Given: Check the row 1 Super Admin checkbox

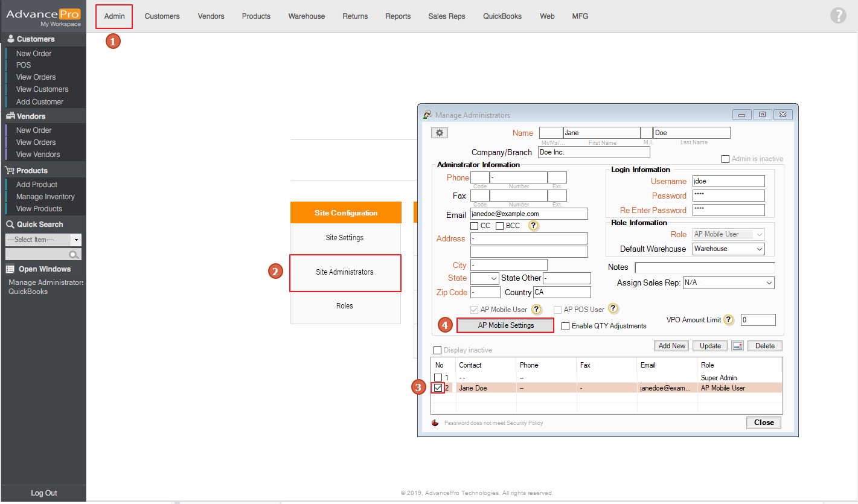Looking at the screenshot, I should click(438, 378).
